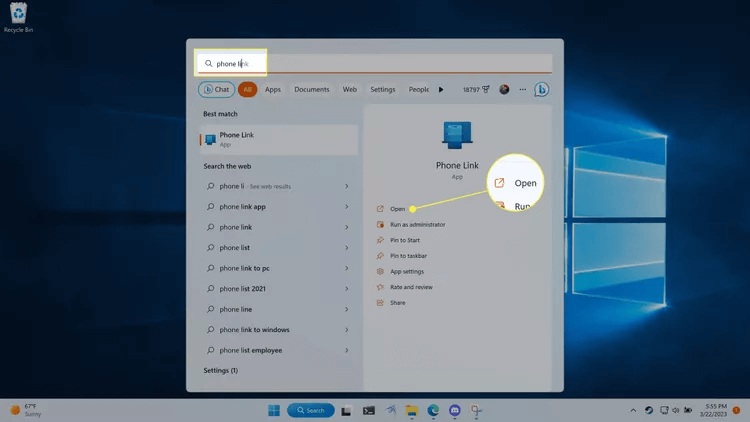Open File Explorer from the taskbar

coord(411,410)
